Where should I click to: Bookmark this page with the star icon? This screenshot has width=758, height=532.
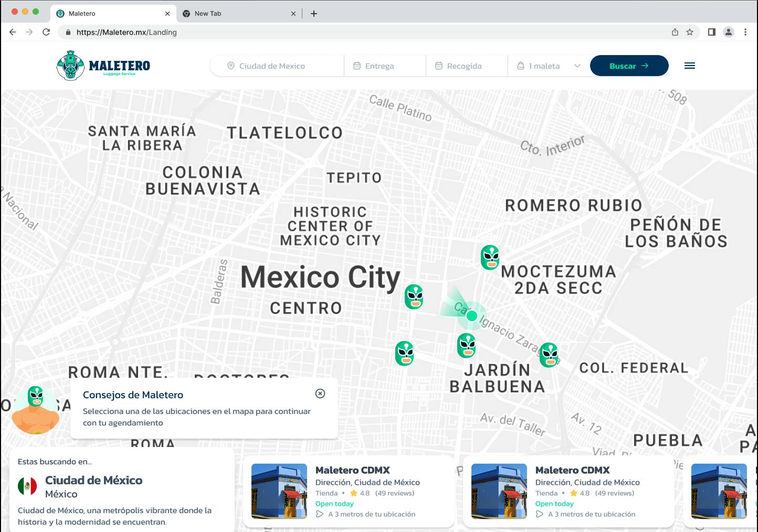coord(690,32)
